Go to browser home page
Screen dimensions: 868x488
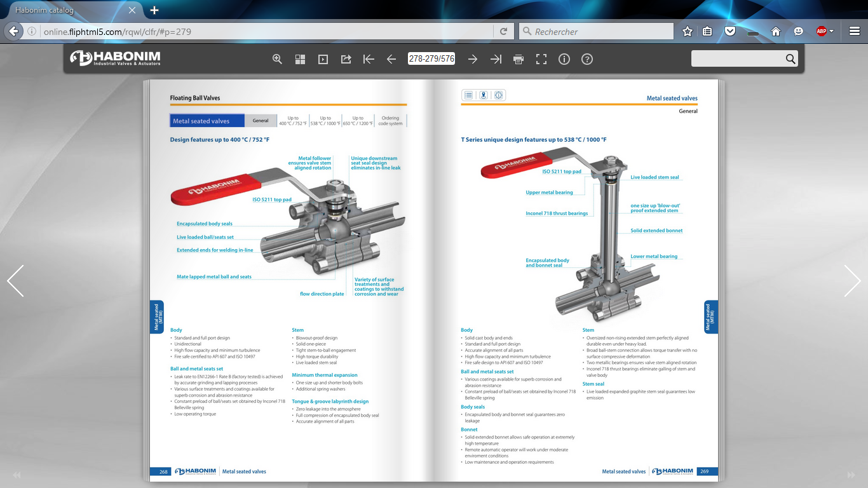775,31
